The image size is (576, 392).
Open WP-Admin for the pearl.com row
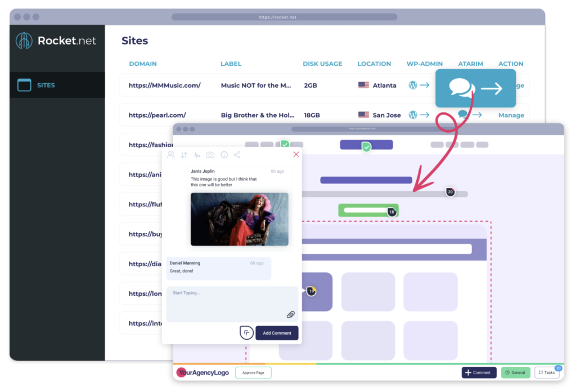418,115
